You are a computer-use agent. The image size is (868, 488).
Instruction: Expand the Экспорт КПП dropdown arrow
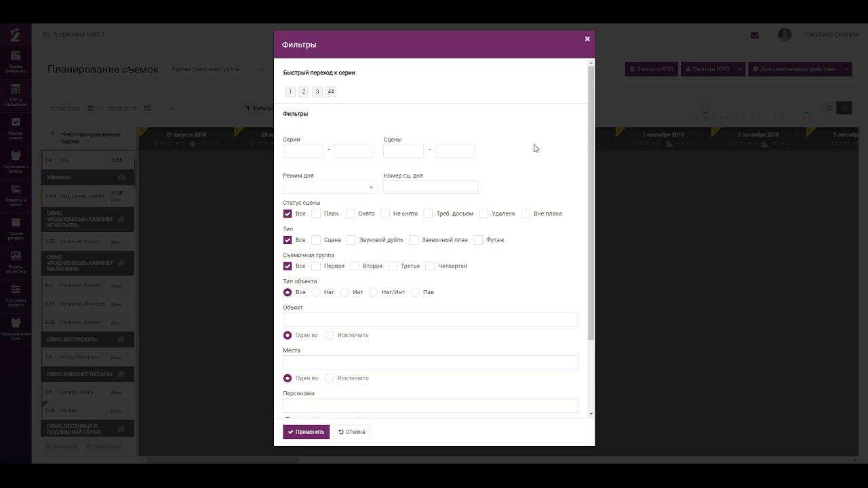pos(740,69)
